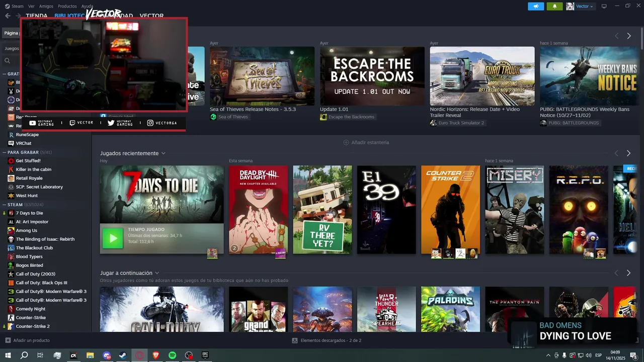This screenshot has height=362, width=644.
Task: Open the Counter-Strike 2 cover in recently played
Action: [450, 210]
